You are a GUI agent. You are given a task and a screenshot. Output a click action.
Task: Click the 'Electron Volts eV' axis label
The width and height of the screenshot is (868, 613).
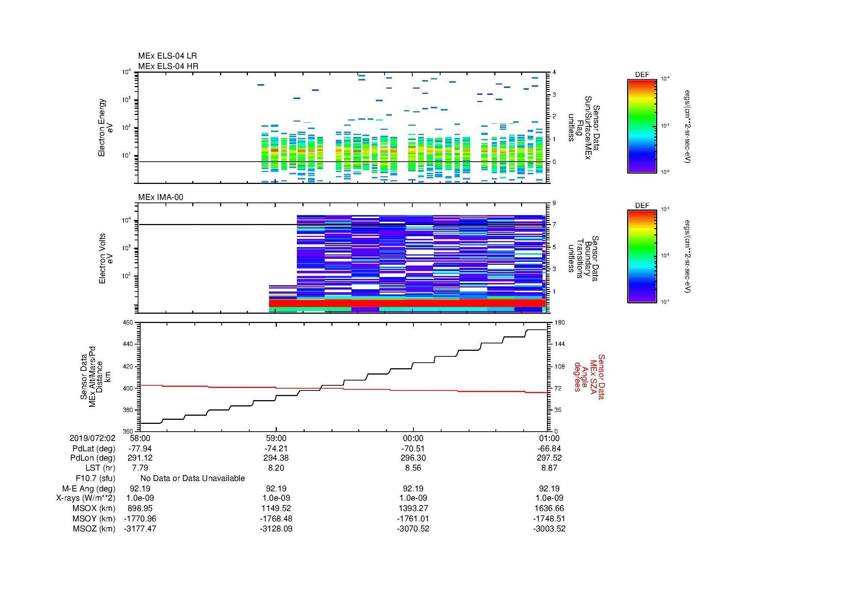point(105,258)
